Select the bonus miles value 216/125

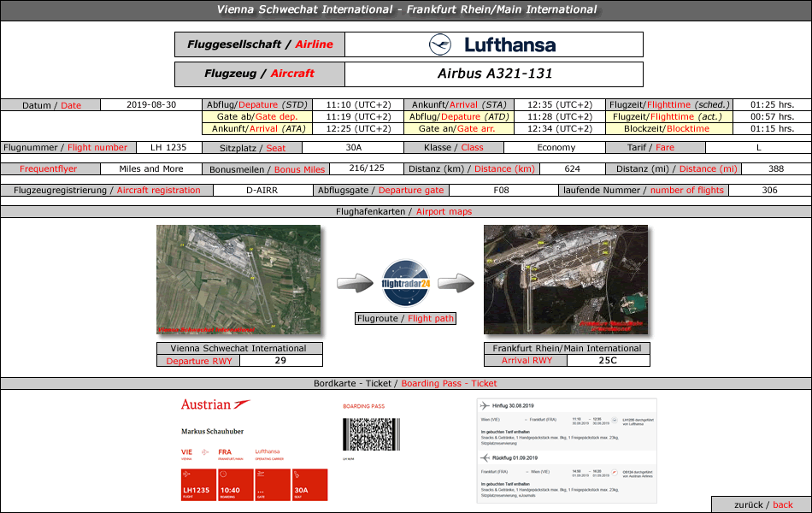367,168
